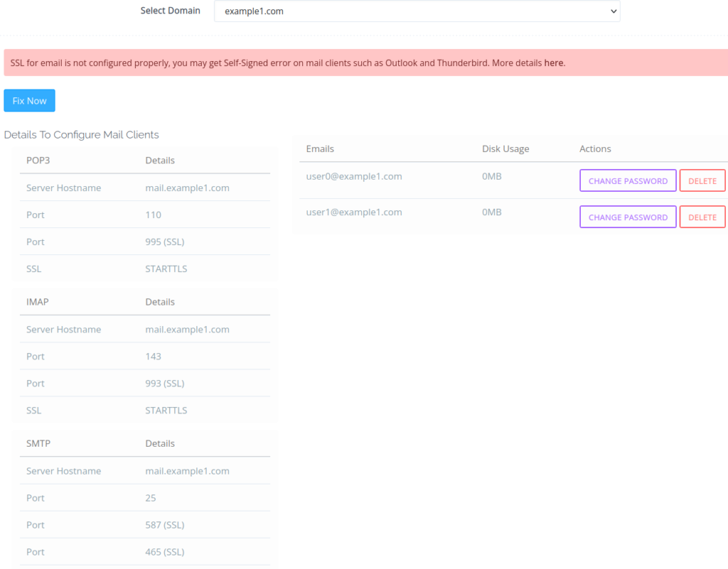Select POP3 port value 995 (SSL)
The height and width of the screenshot is (569, 728).
[x=164, y=242]
